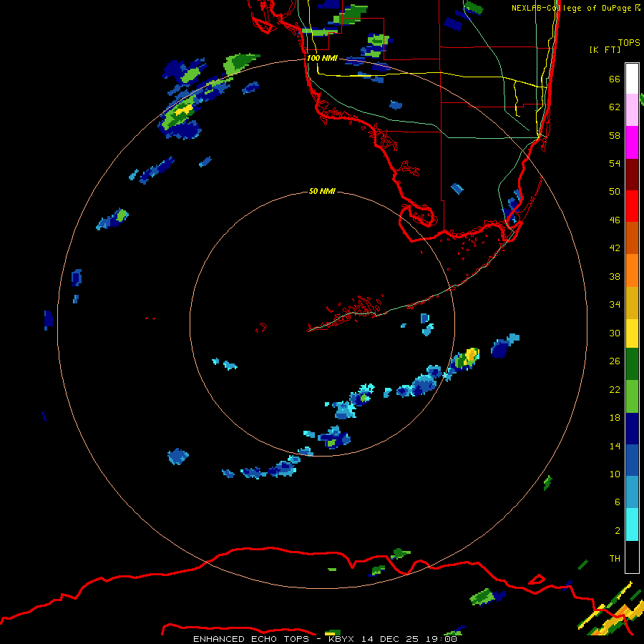This screenshot has height=644, width=644.
Task: Click the "42" legend value
Action: 615,248
